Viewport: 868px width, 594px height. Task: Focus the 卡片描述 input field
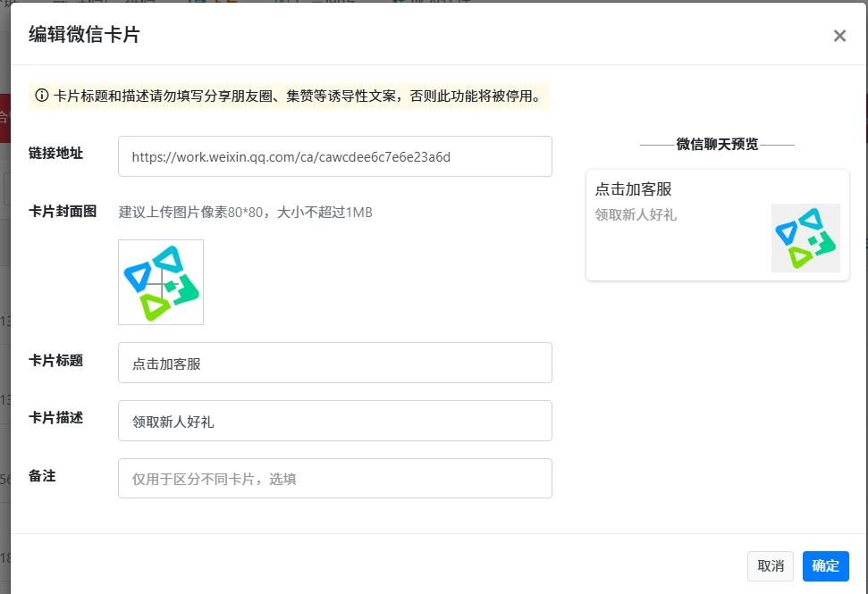pyautogui.click(x=334, y=421)
